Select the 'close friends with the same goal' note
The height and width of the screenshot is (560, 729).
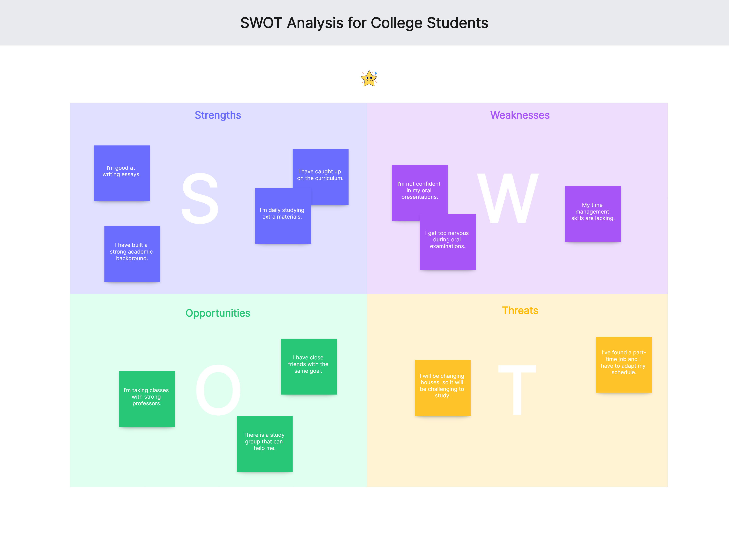(309, 367)
